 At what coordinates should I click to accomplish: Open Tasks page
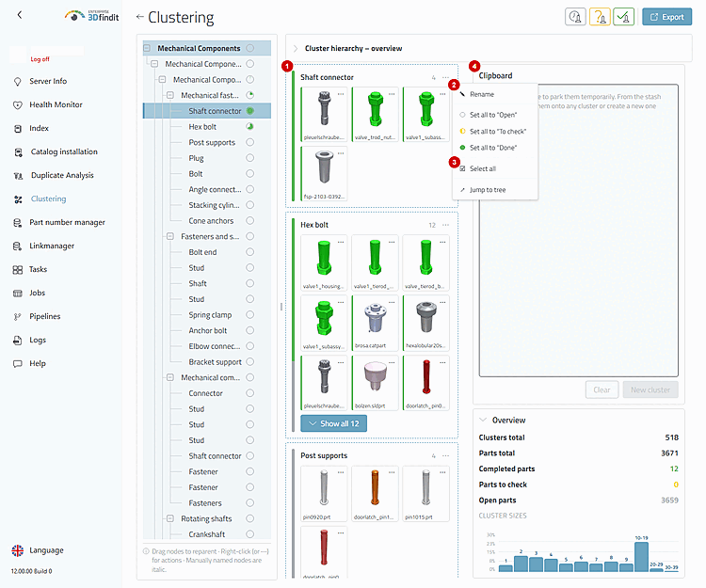pos(38,269)
